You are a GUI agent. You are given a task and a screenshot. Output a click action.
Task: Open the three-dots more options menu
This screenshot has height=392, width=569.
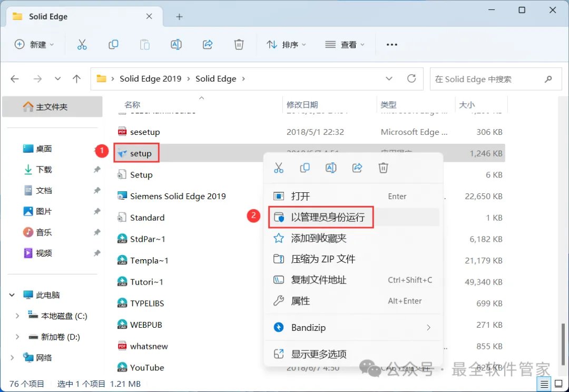point(392,45)
